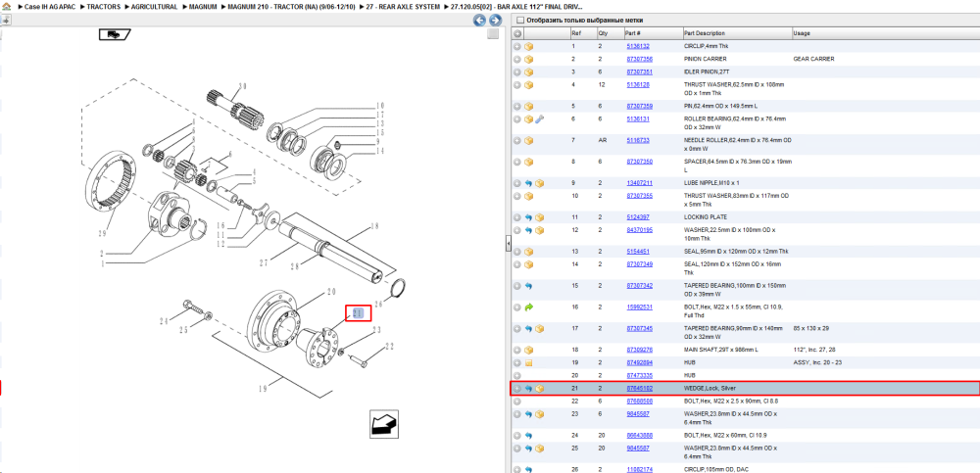Click the plus icon for CIRCLIP 4mm row
Screen dimensions: 980x473
[x=517, y=46]
